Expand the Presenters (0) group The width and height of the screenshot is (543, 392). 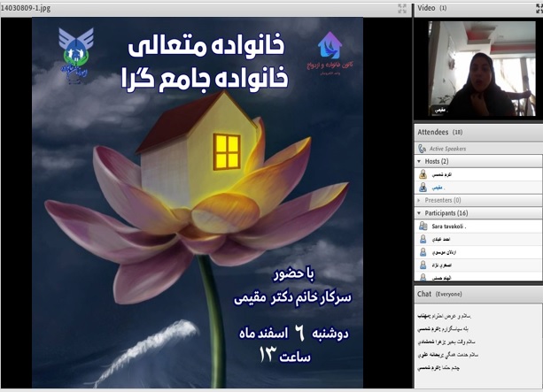tap(419, 200)
